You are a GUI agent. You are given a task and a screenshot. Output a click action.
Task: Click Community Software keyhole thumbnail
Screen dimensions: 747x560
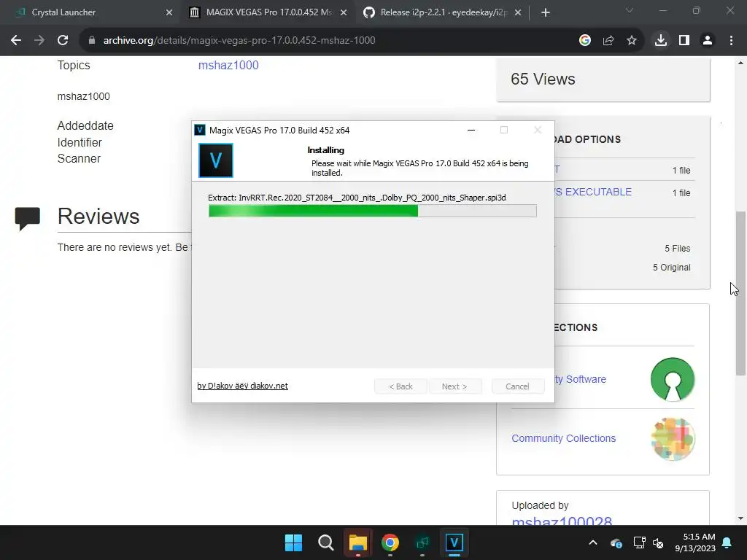(x=673, y=379)
